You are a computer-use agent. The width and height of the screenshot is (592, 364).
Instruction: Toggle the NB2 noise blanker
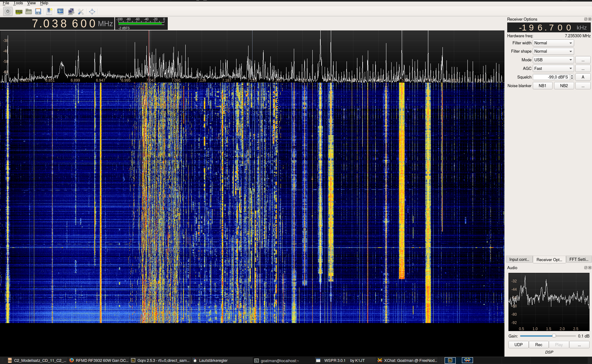point(564,86)
